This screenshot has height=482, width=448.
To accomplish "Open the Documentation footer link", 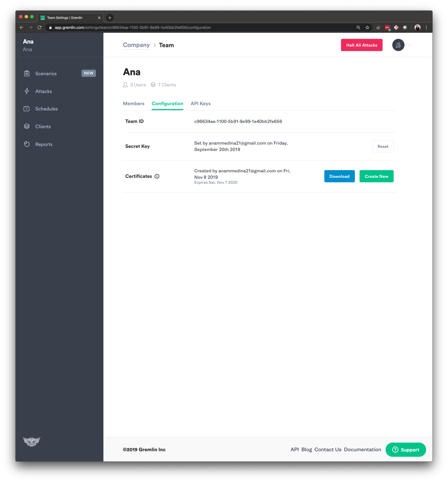I will (362, 449).
